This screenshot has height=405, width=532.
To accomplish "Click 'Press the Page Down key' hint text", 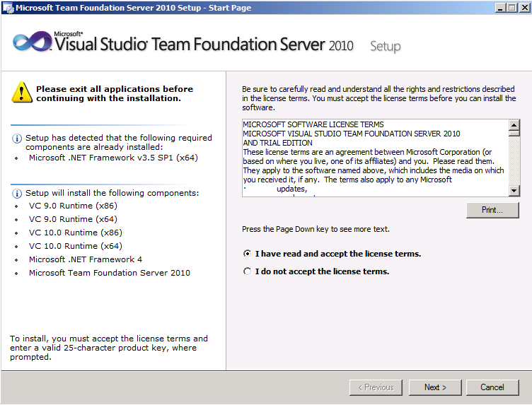I will coord(316,229).
